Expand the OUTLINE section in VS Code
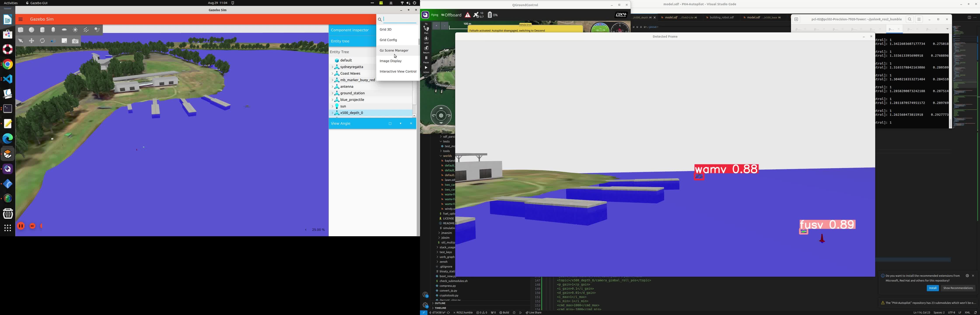The image size is (980, 315). [440, 303]
